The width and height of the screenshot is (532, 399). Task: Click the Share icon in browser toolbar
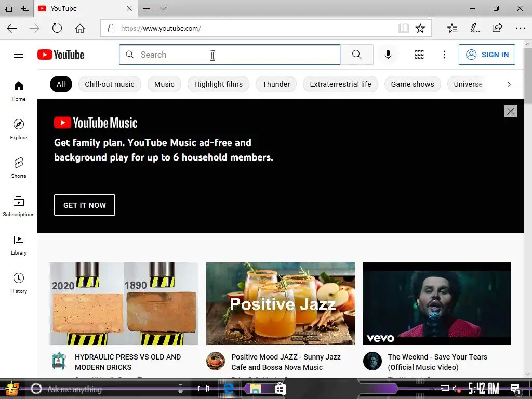click(497, 28)
